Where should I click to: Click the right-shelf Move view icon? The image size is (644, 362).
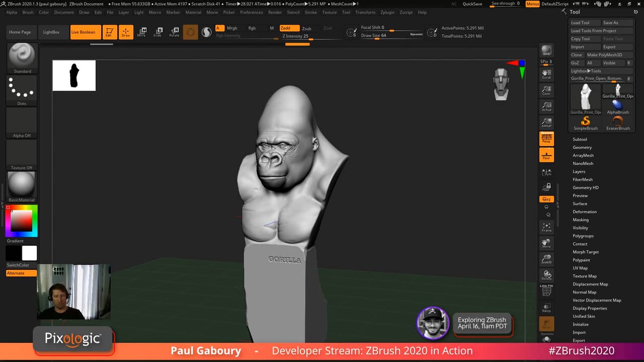coord(546,243)
